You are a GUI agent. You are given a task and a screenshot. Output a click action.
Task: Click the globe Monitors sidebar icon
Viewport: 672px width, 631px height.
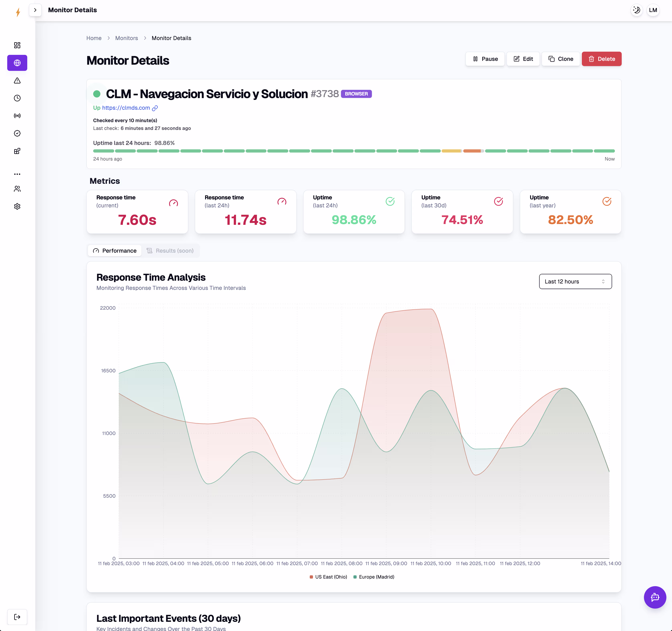pos(17,63)
